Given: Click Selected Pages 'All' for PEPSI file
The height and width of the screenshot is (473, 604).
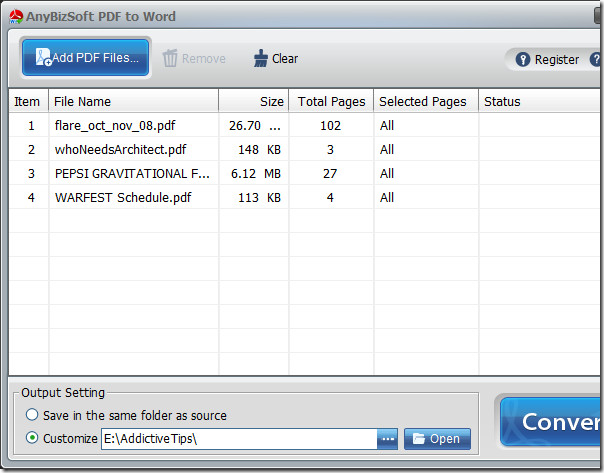Looking at the screenshot, I should click(x=387, y=173).
